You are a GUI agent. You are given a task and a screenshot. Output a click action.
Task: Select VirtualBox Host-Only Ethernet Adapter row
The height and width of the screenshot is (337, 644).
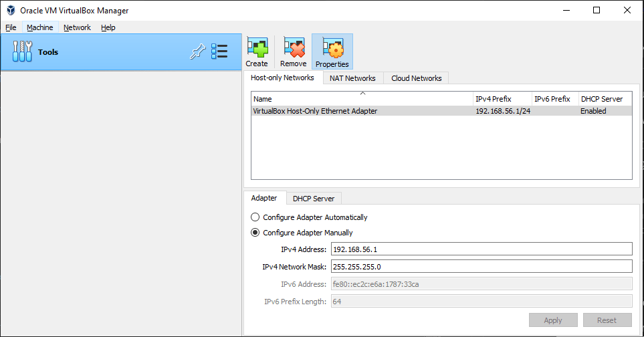(x=441, y=111)
